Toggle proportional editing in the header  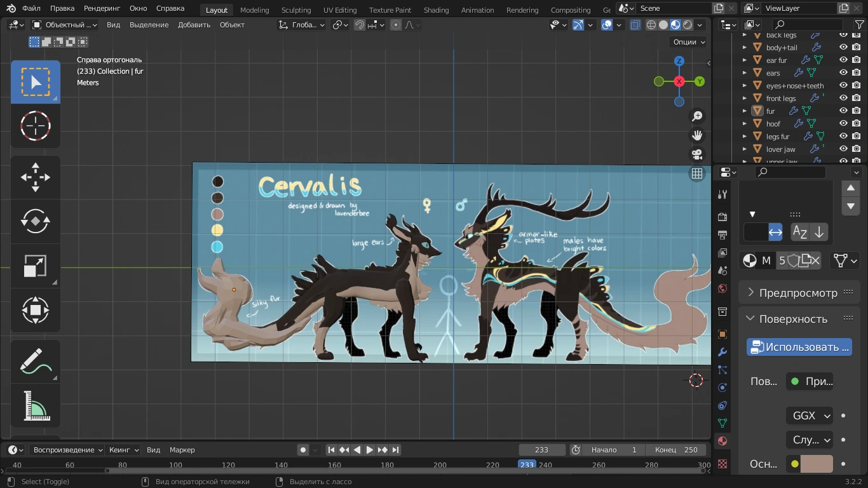[397, 24]
